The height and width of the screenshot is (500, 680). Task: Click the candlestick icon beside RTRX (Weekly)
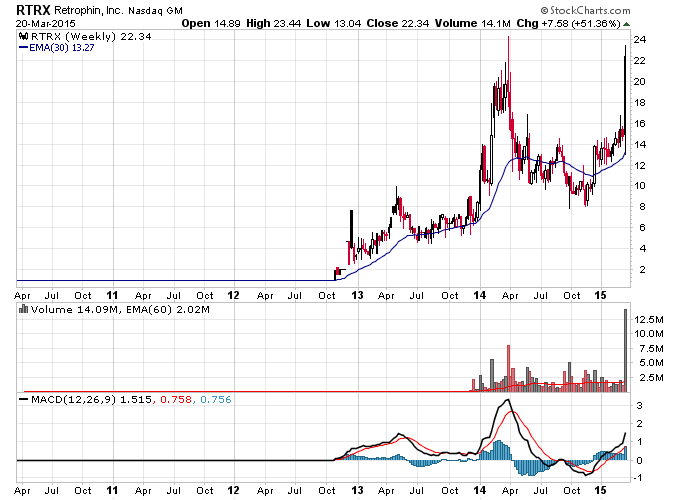pos(24,36)
